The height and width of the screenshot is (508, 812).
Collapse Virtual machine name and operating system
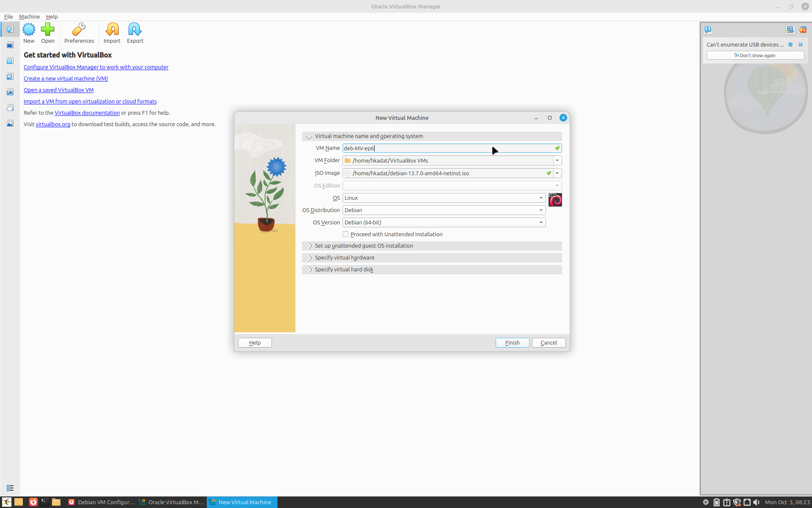432,136
